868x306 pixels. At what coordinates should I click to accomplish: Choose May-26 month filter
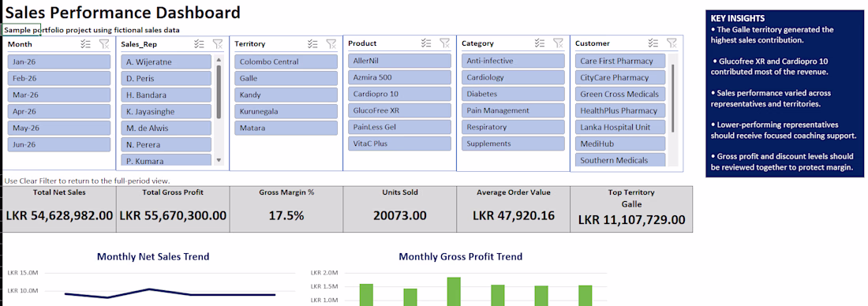coord(59,129)
